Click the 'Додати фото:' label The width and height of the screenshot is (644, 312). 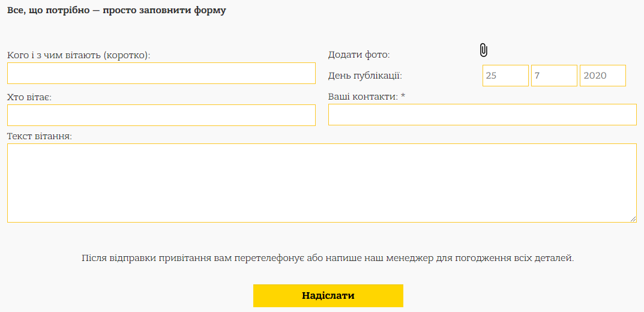[359, 55]
